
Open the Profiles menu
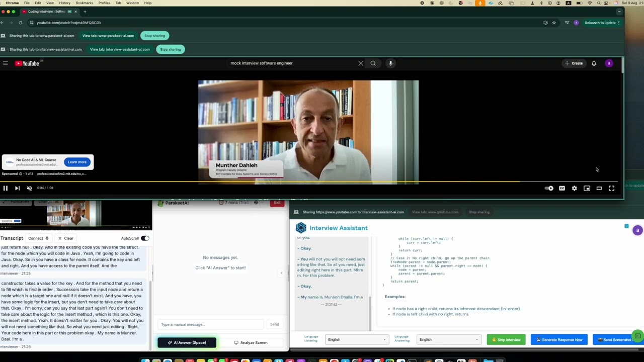(104, 3)
